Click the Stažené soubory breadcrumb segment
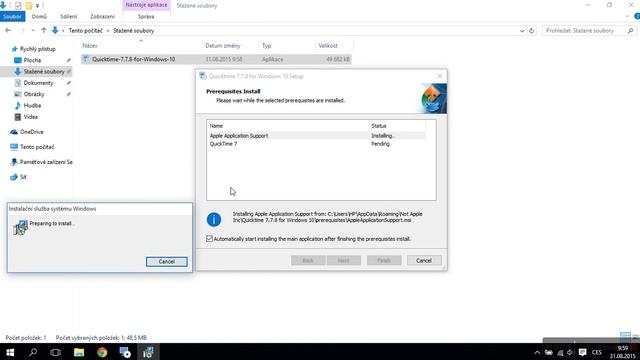 (133, 31)
